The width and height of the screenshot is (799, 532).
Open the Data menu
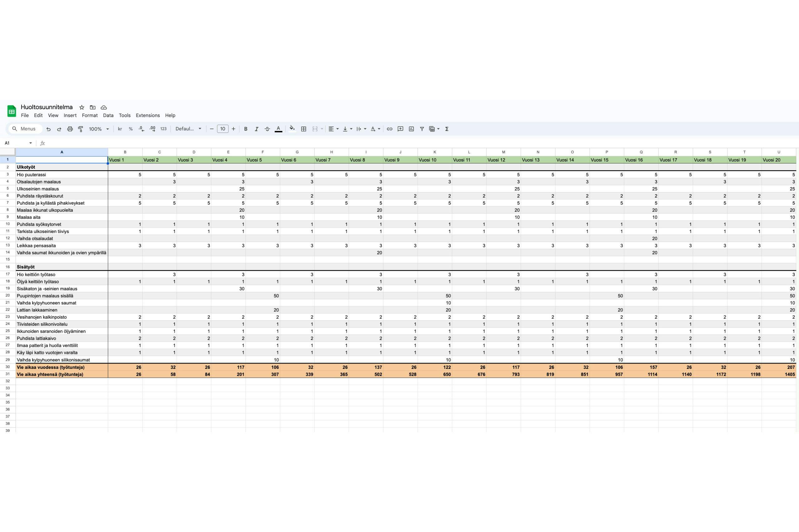108,115
